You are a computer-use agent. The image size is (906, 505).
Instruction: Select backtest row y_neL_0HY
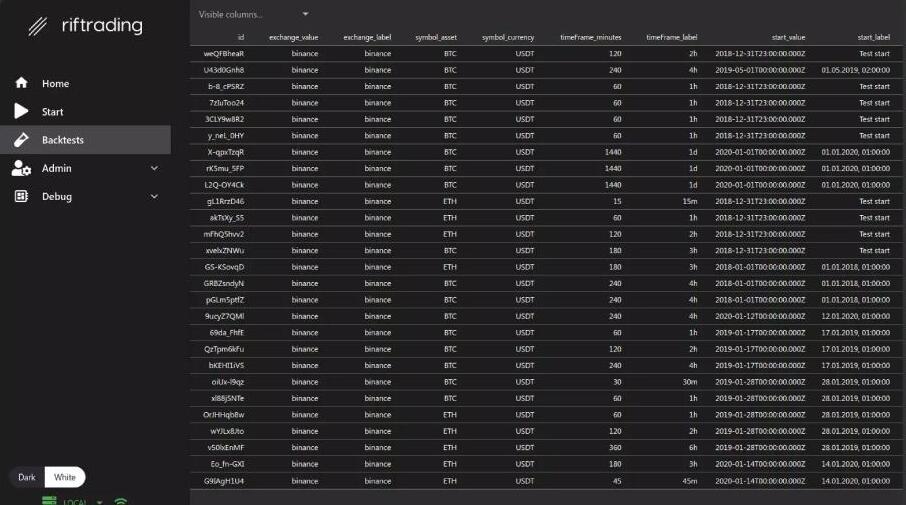click(546, 136)
